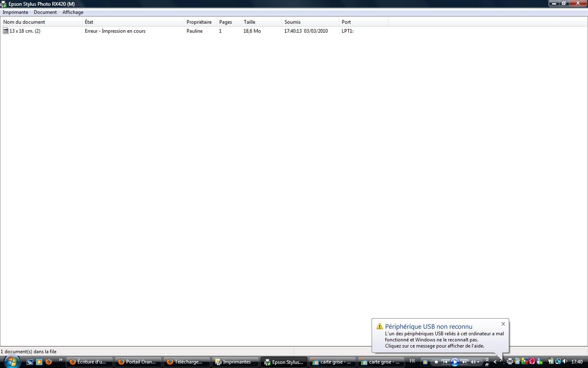The width and height of the screenshot is (588, 368).
Task: Switch to second carte grise taskbar window
Action: (381, 362)
